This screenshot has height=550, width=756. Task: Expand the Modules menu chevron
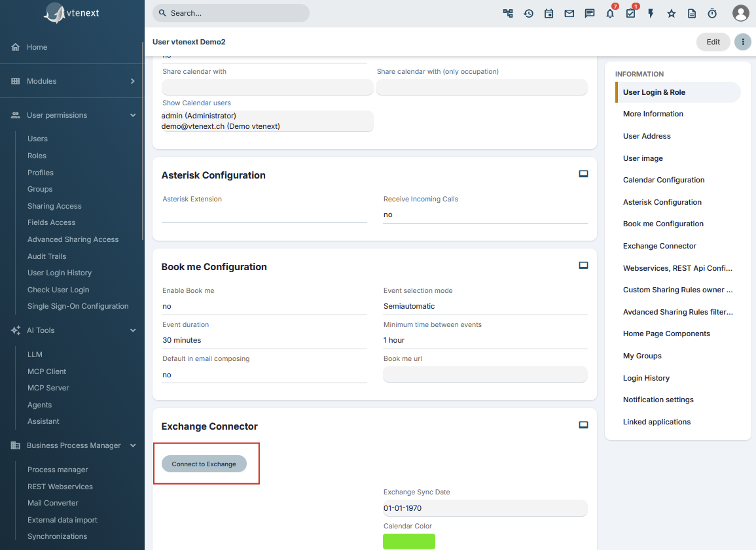pos(133,81)
